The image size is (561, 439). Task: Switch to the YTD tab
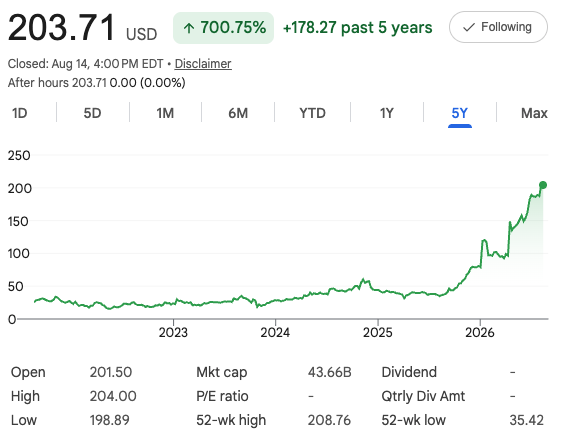pos(312,113)
